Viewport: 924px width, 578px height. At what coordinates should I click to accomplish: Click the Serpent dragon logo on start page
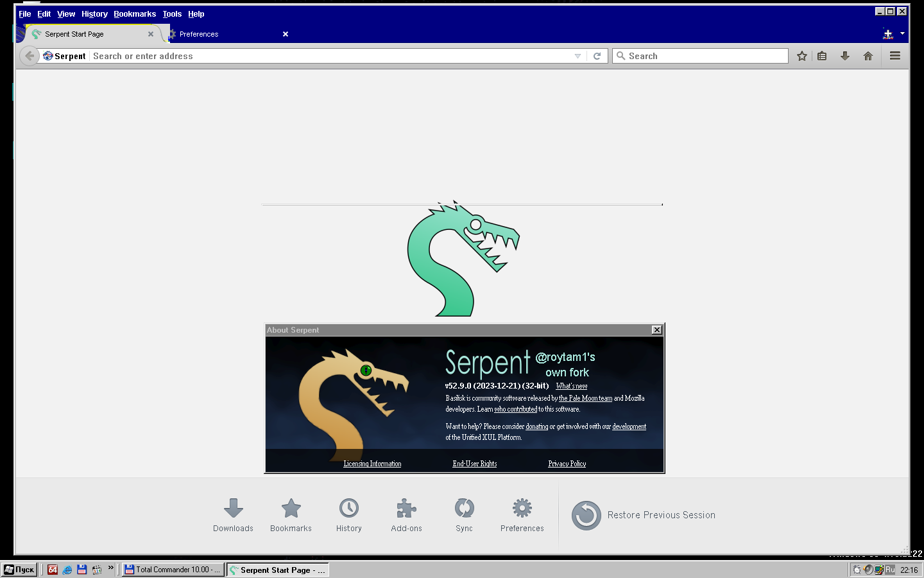click(463, 259)
